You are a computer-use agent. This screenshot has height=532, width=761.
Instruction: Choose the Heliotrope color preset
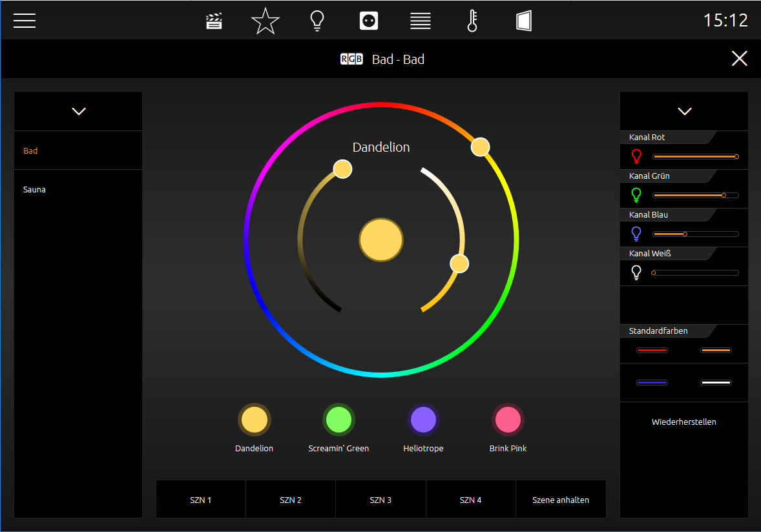(423, 420)
